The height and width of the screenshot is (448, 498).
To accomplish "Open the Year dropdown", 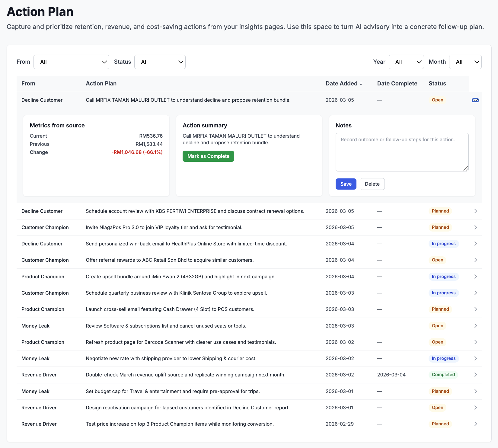I will (406, 62).
